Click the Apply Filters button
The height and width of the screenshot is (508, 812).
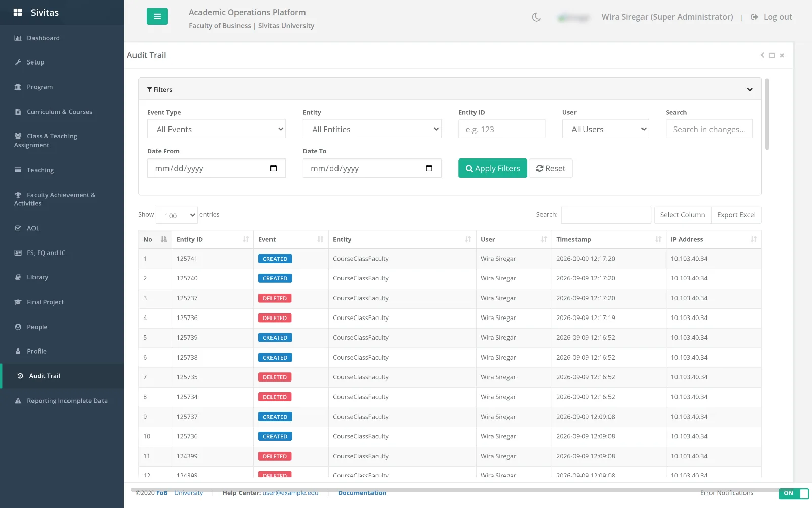click(492, 168)
